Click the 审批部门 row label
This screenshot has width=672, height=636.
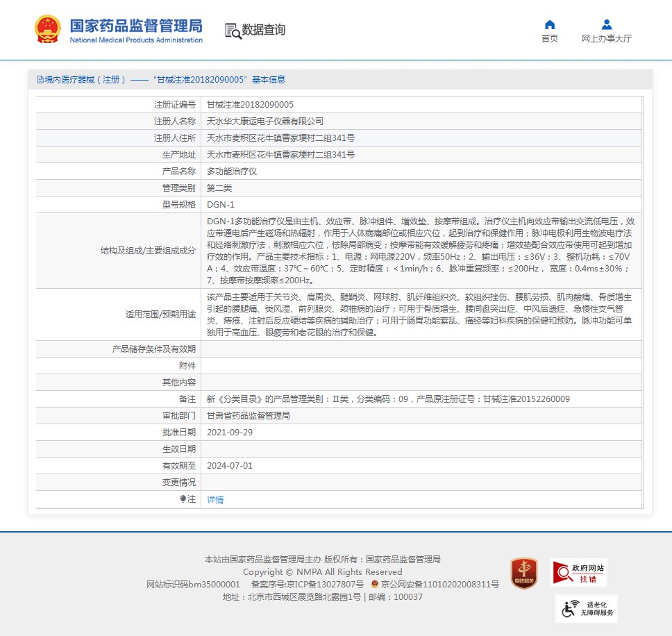[x=178, y=416]
